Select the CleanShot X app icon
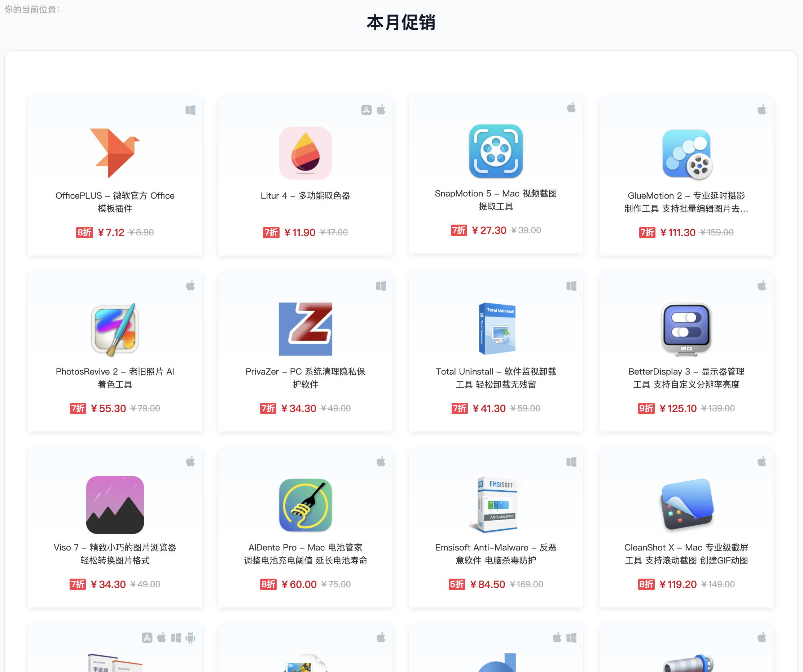 (687, 505)
